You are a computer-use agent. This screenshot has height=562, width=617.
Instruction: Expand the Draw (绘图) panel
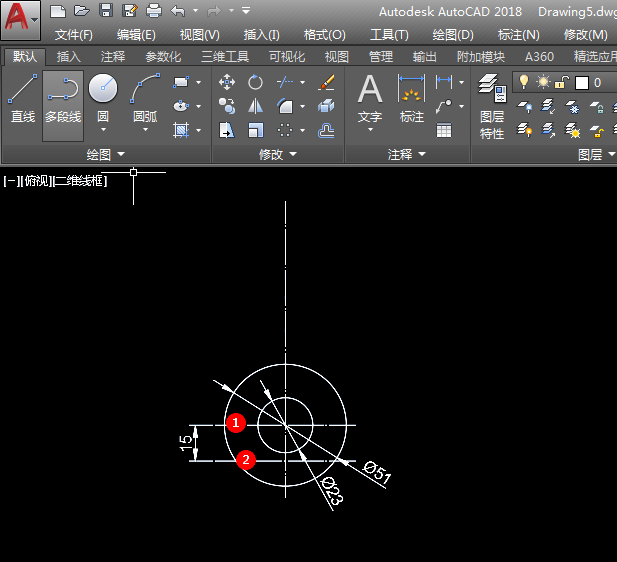(106, 154)
